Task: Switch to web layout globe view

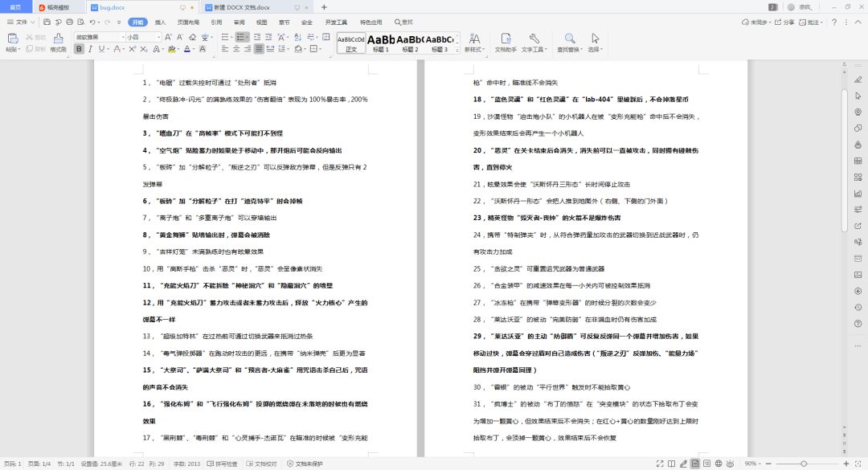Action: (x=719, y=464)
